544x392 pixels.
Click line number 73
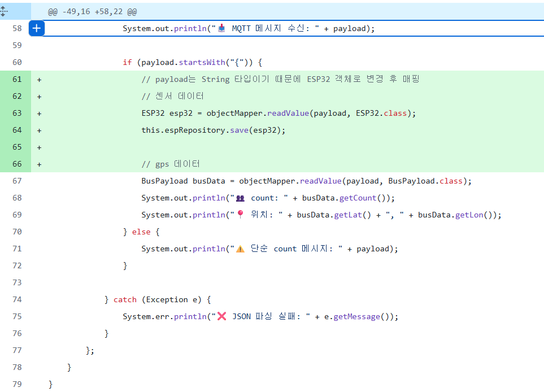(17, 283)
